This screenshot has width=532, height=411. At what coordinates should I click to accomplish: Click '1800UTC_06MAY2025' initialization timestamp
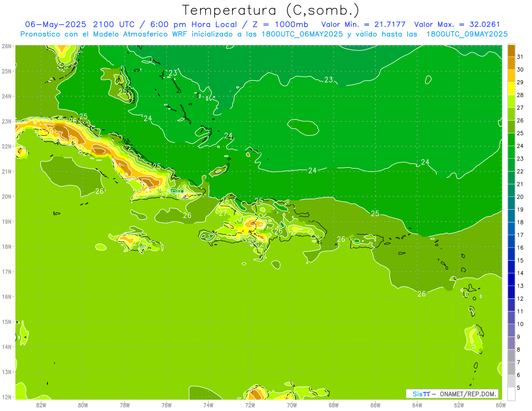(302, 34)
